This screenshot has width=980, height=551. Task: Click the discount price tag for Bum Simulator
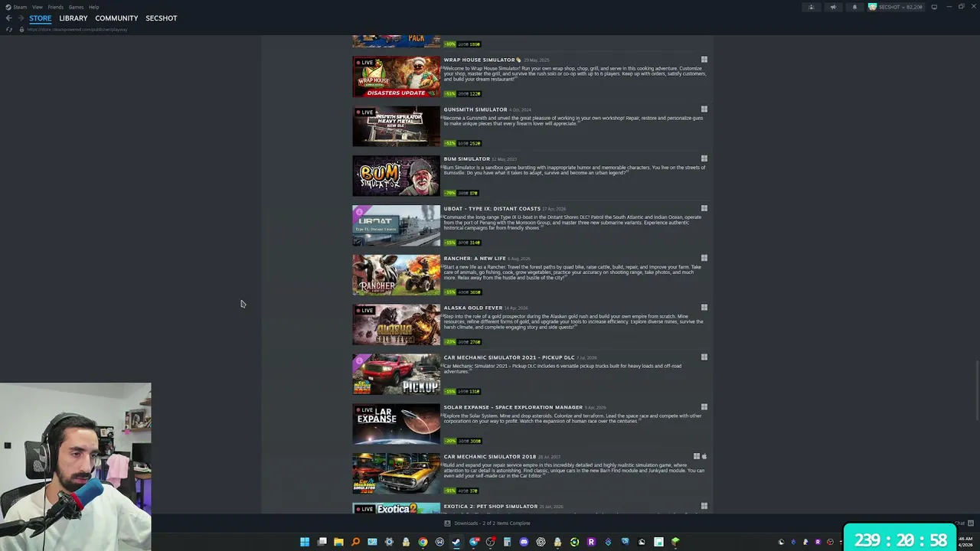[x=461, y=193]
